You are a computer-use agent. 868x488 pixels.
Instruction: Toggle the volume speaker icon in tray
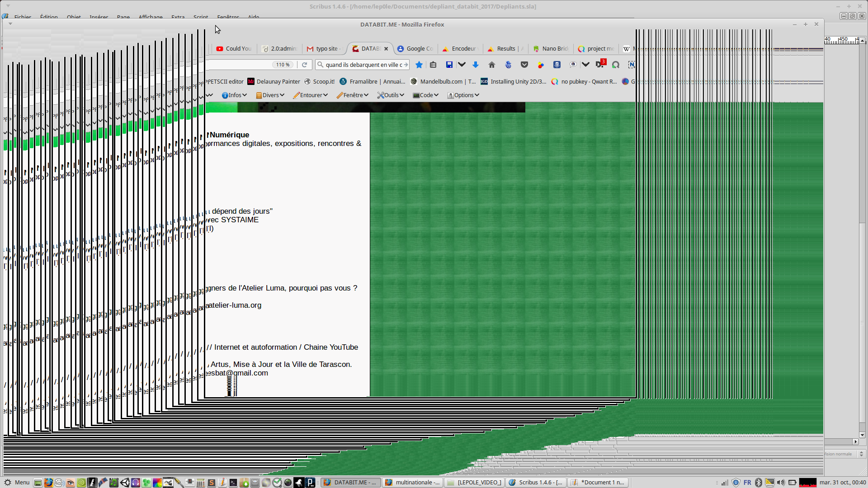[781, 483]
